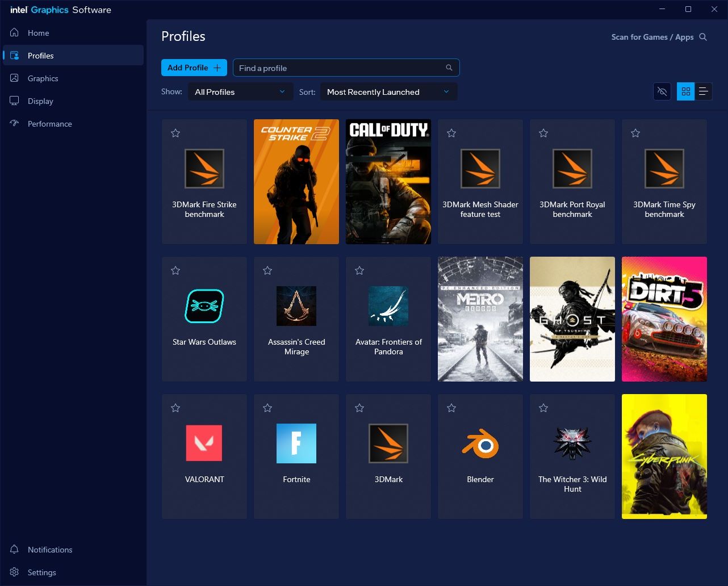The width and height of the screenshot is (728, 586).
Task: Focus the Find a profile search field
Action: tap(346, 68)
